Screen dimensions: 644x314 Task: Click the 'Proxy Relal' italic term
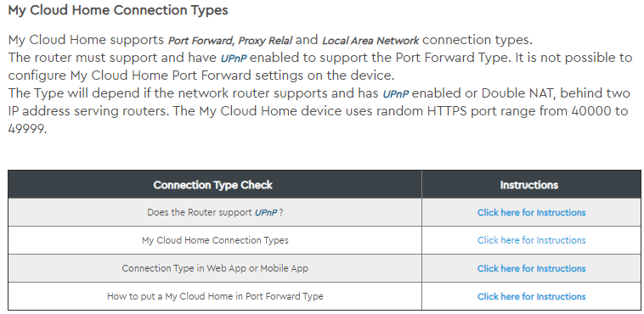265,41
